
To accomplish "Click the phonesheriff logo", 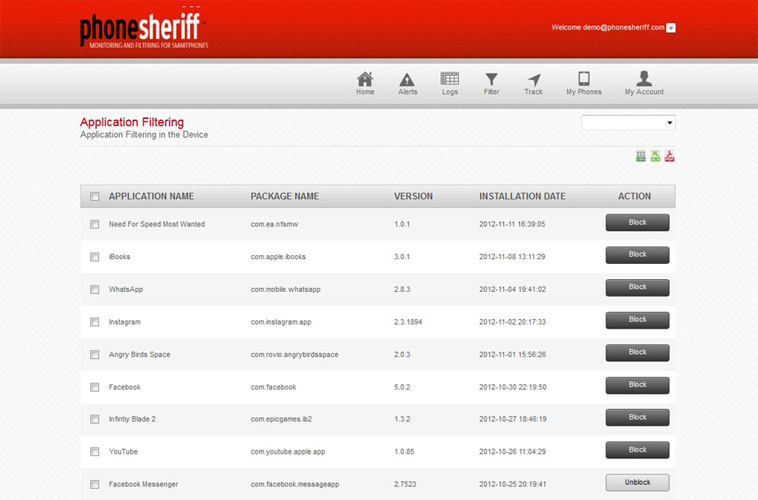I will tap(144, 30).
